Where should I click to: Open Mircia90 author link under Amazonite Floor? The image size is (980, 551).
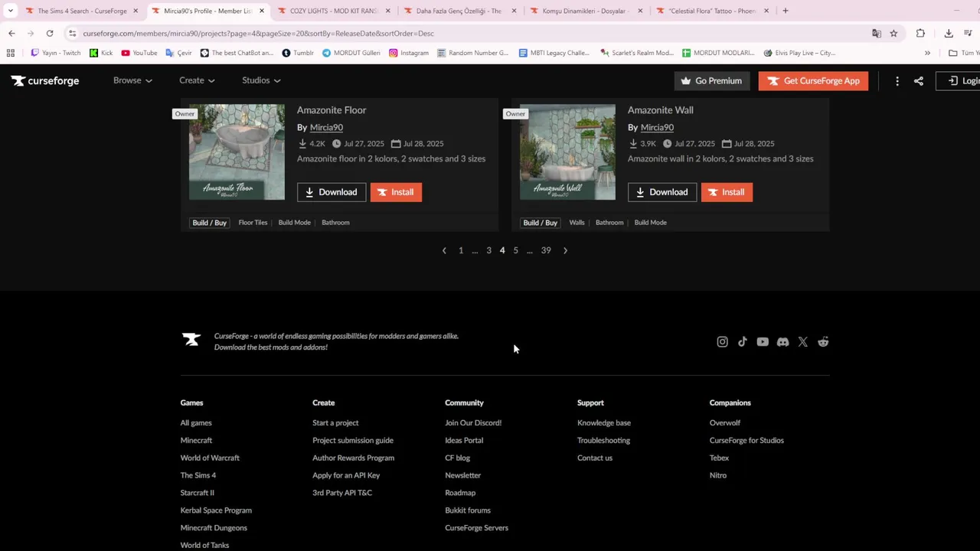(326, 128)
